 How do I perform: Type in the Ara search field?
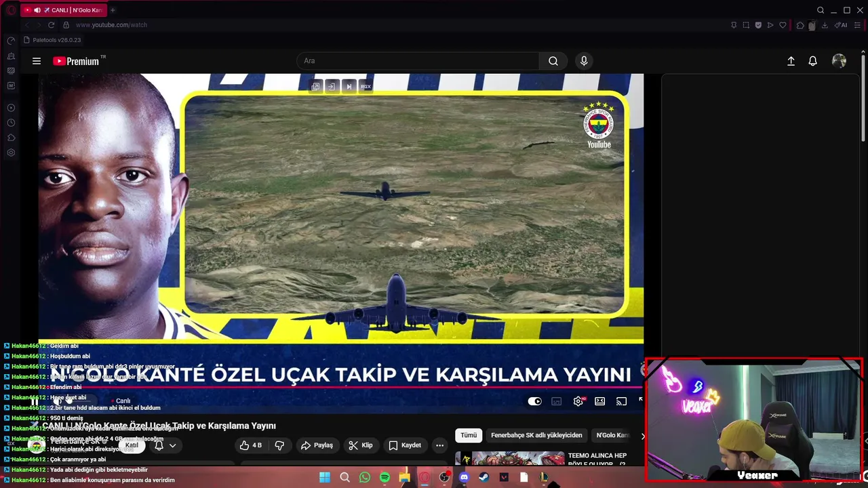coord(418,61)
